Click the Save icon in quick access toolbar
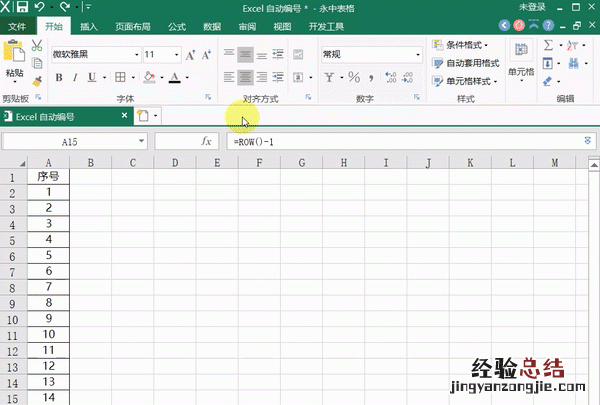 pyautogui.click(x=24, y=8)
